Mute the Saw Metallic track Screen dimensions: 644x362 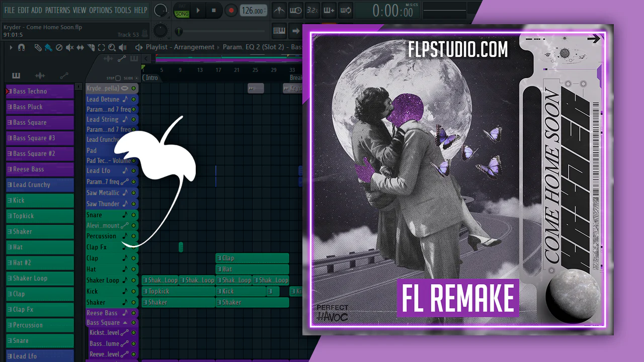pos(134,193)
